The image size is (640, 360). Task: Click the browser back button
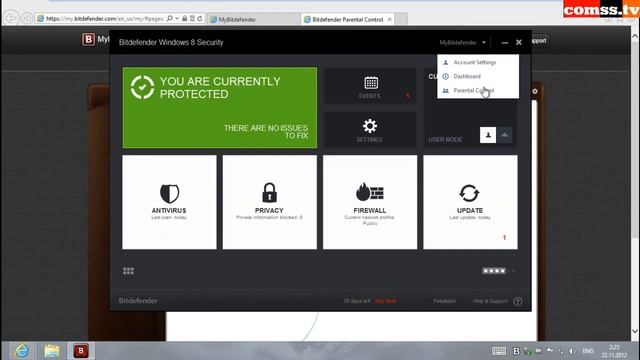coord(11,18)
